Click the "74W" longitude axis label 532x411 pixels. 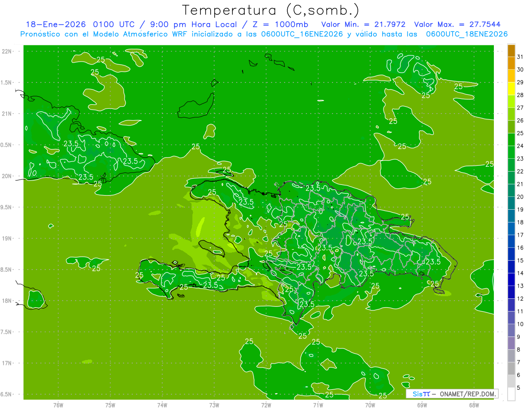[162, 405]
